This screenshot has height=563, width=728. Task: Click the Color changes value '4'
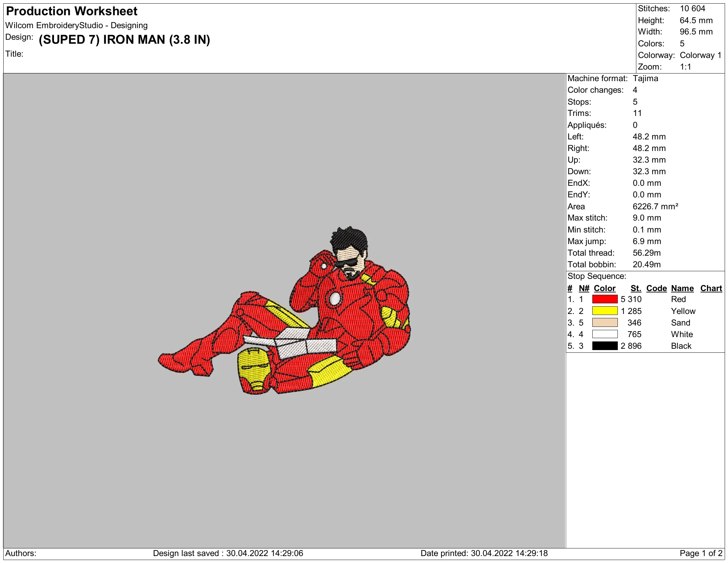pyautogui.click(x=635, y=90)
